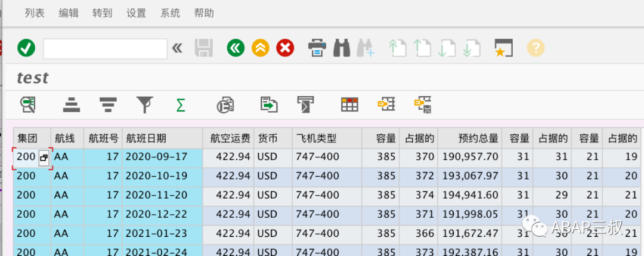Open the 编辑 menu
The image size is (644, 256).
(69, 13)
